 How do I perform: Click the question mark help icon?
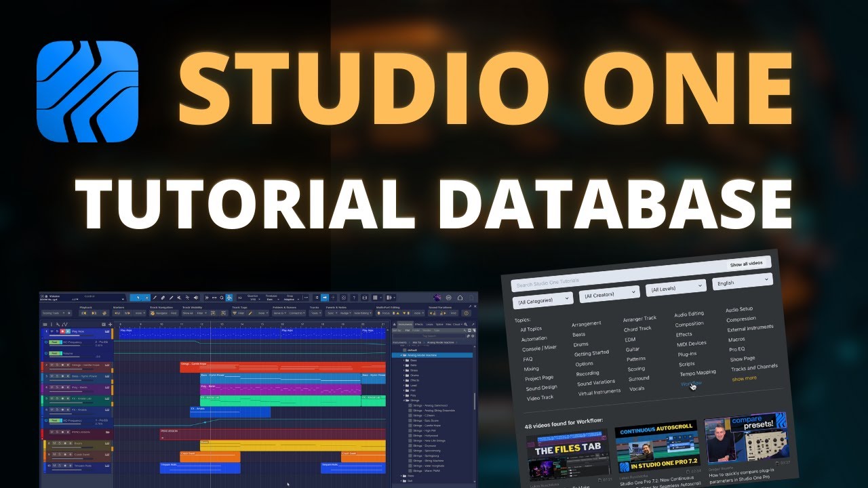[354, 298]
